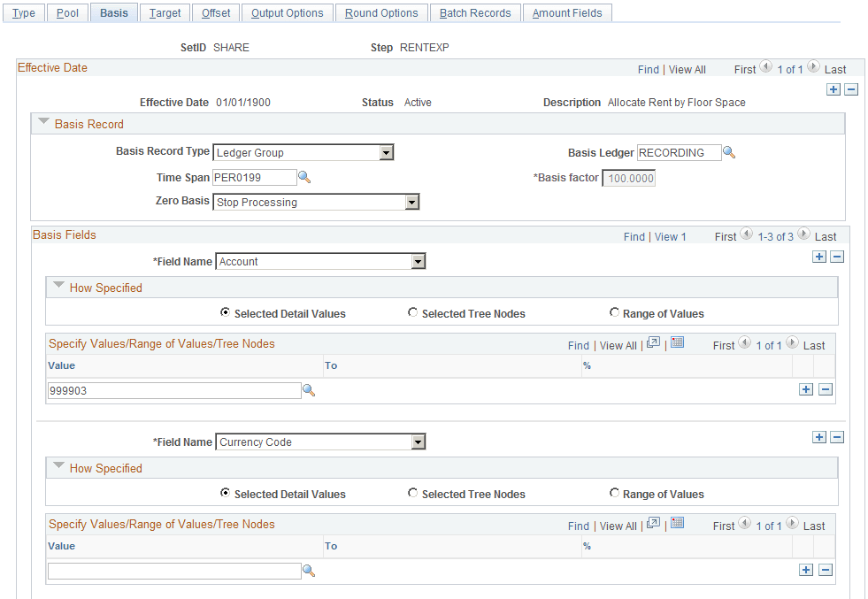The image size is (868, 599).
Task: Collapse the Basis Record section
Action: click(x=43, y=123)
